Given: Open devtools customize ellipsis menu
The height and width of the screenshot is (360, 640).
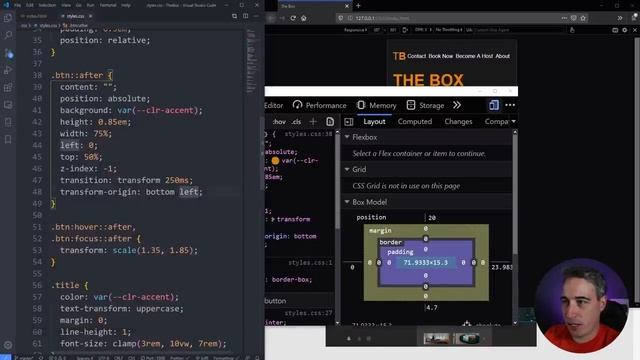Looking at the screenshot, I should point(510,105).
